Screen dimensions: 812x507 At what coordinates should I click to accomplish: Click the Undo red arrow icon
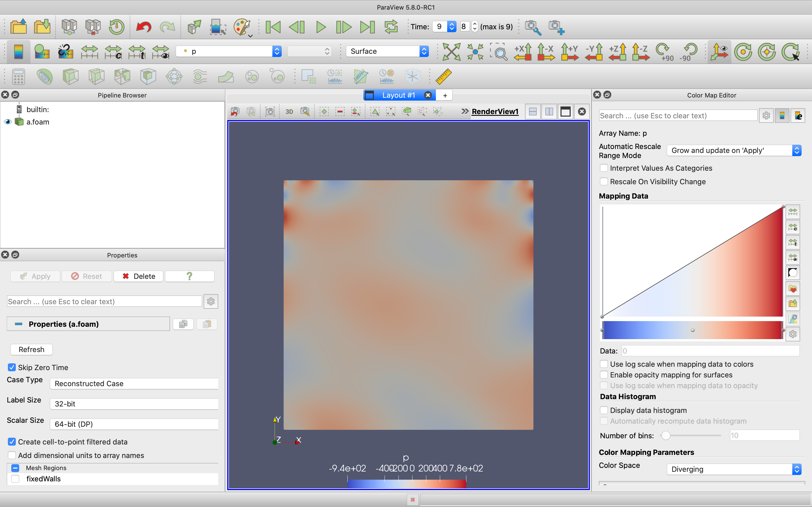(144, 27)
